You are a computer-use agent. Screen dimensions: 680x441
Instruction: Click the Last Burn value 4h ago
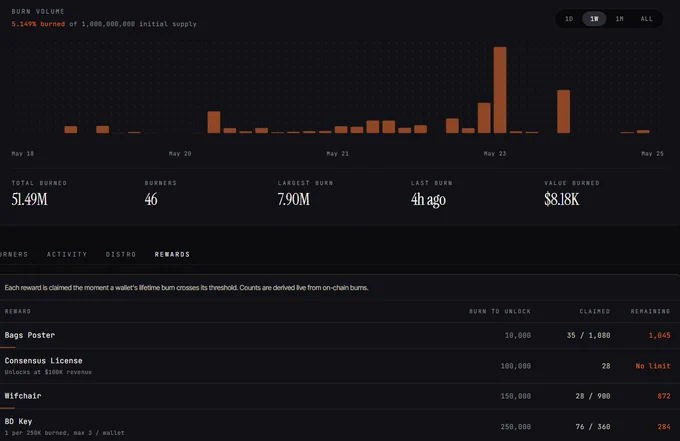pos(428,200)
